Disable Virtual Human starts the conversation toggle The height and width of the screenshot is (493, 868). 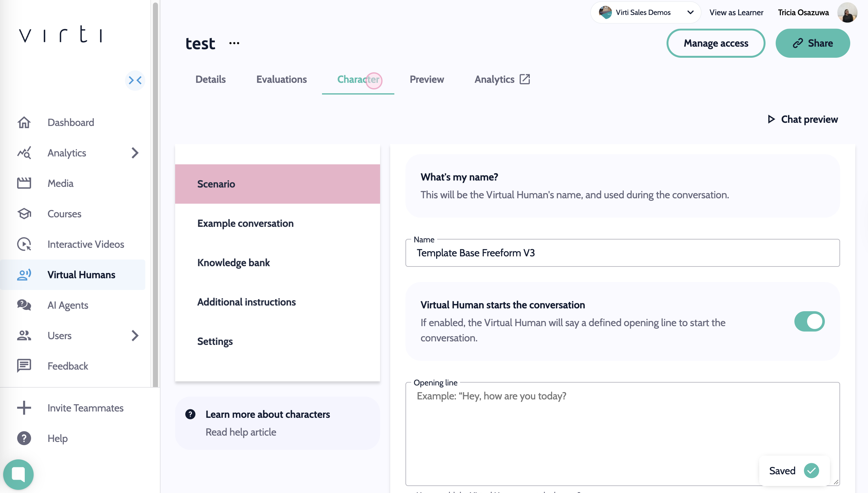pyautogui.click(x=809, y=321)
